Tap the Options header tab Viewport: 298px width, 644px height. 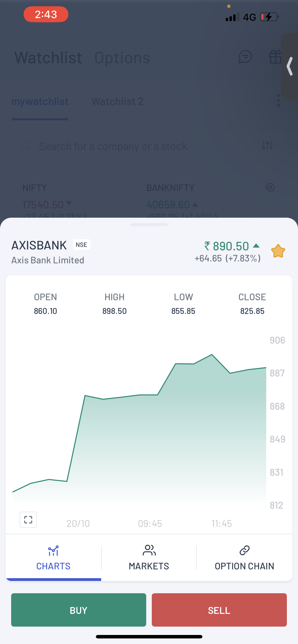(122, 58)
